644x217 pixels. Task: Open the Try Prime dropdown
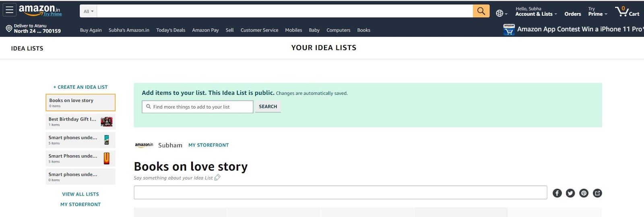point(598,11)
